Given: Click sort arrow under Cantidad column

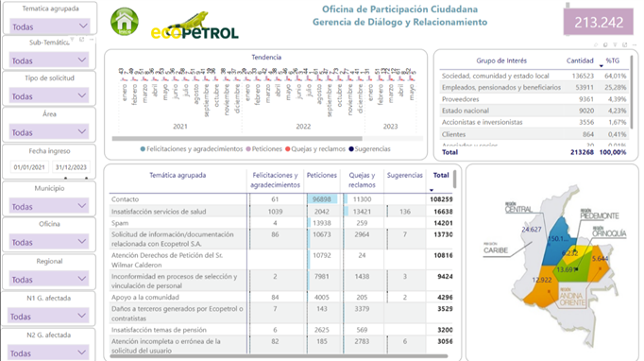Looking at the screenshot, I should click(602, 66).
